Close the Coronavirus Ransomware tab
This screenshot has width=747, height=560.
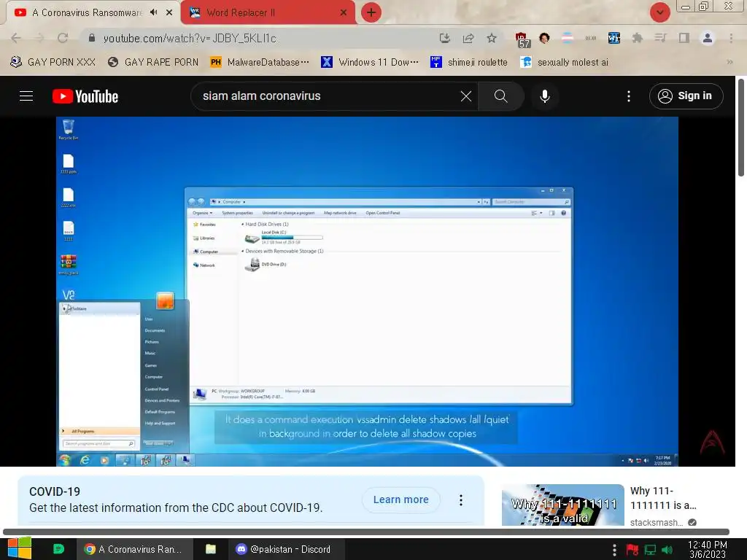pyautogui.click(x=169, y=12)
